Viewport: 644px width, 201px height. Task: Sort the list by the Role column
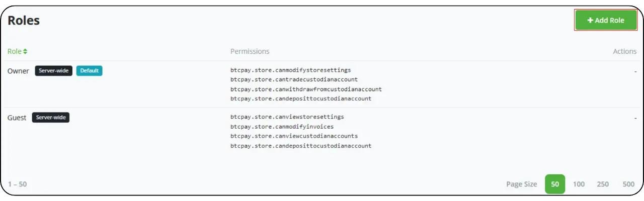pyautogui.click(x=15, y=51)
